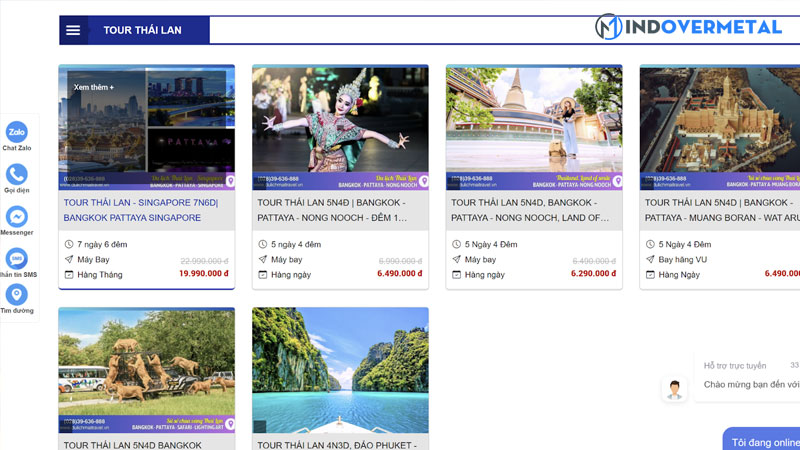Click the Bay hãng VU text
800x450 pixels.
coord(683,259)
